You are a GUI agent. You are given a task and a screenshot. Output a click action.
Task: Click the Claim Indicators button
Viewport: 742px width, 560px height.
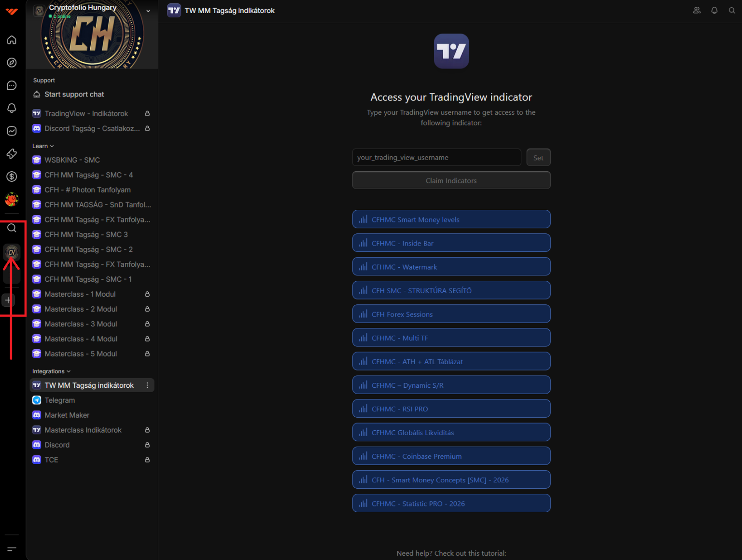(451, 180)
